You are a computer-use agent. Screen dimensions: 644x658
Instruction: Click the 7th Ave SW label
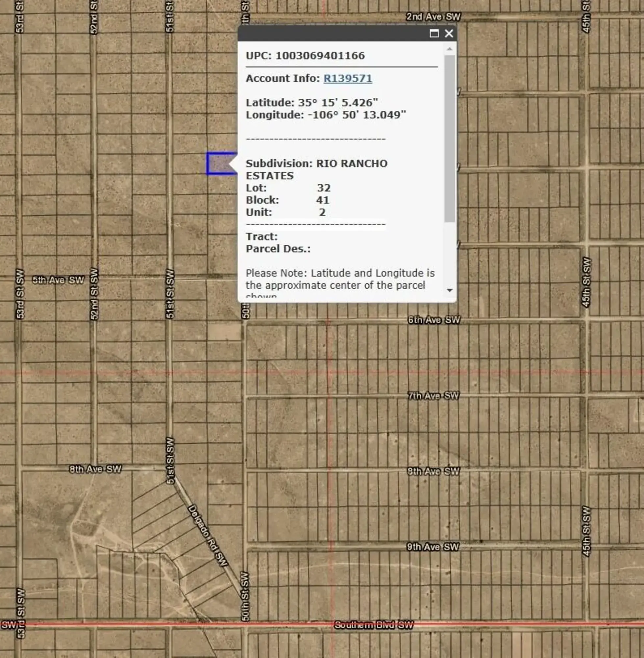pyautogui.click(x=433, y=395)
